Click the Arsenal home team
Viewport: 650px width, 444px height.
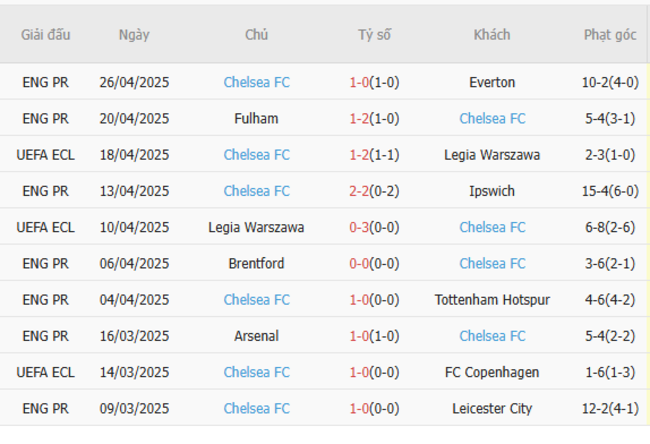click(x=257, y=336)
